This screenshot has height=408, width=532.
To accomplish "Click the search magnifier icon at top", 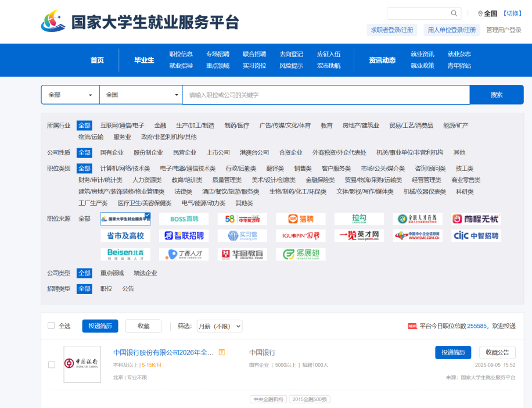I will click(454, 13).
